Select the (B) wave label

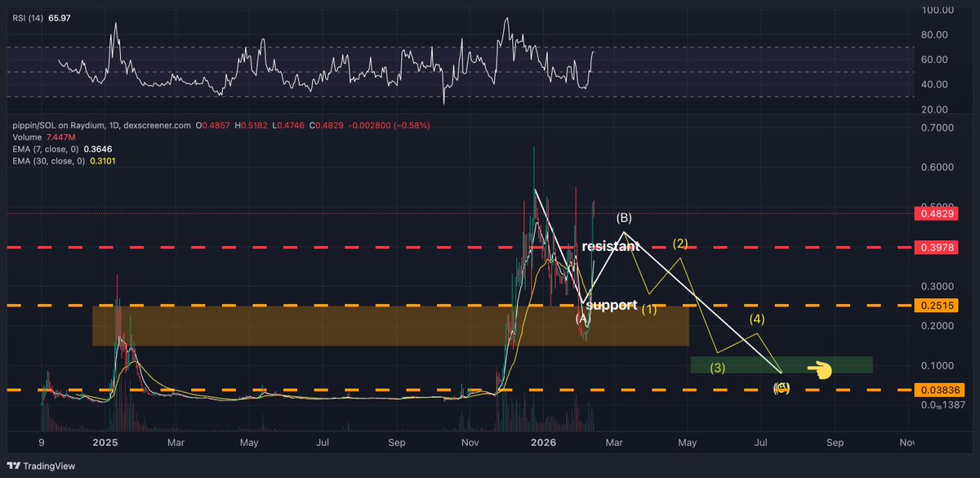(x=624, y=218)
